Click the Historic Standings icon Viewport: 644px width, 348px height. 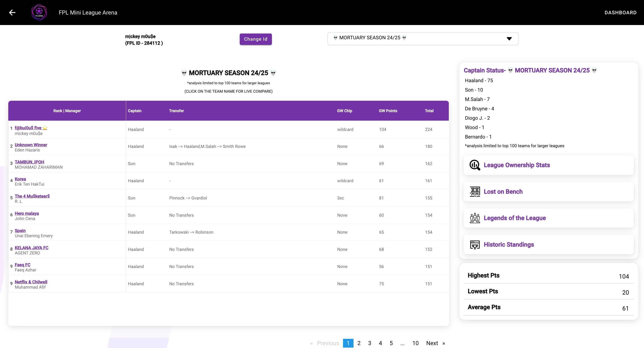click(475, 245)
